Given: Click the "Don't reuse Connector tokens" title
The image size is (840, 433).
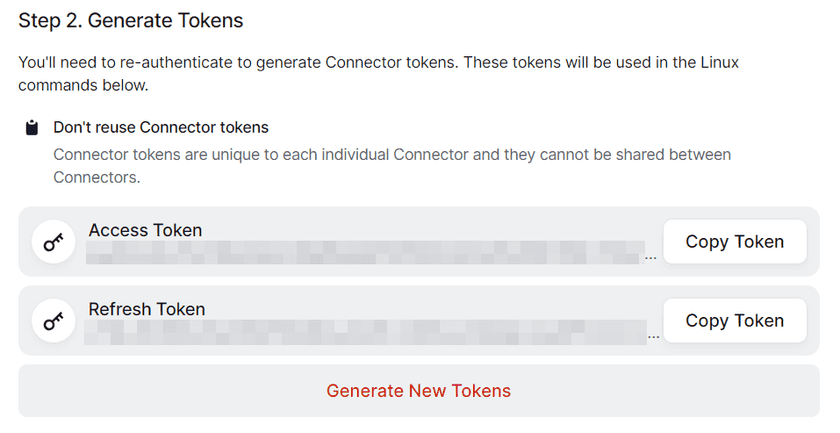Looking at the screenshot, I should tap(160, 128).
